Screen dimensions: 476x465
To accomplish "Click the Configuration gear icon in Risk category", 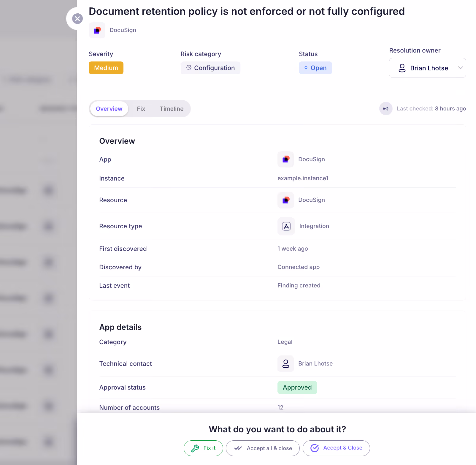I will tap(189, 68).
